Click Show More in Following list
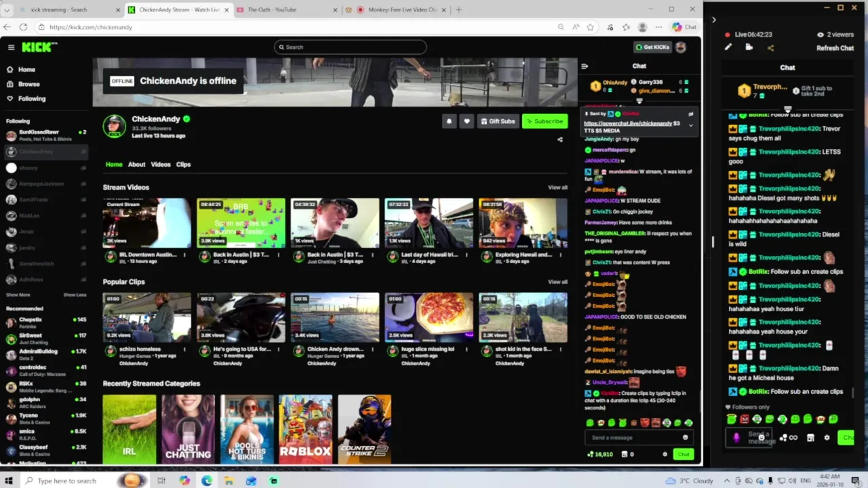Image resolution: width=868 pixels, height=488 pixels. coord(18,295)
